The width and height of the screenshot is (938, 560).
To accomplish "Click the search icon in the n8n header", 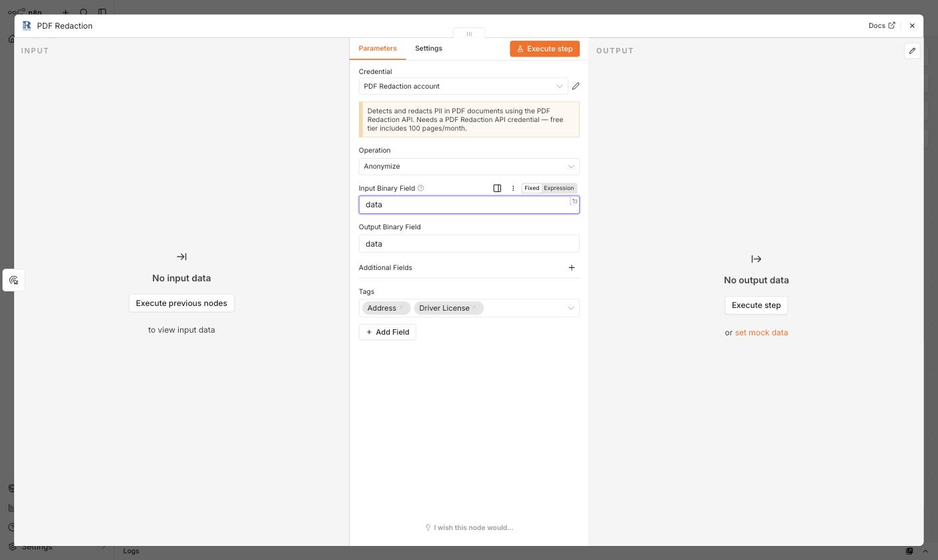I will [x=83, y=12].
